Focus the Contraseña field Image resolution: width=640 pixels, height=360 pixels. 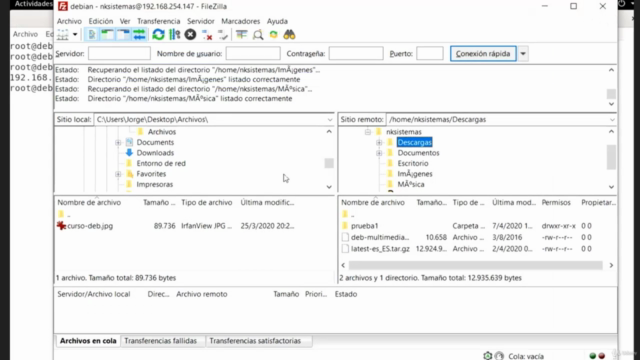point(356,53)
